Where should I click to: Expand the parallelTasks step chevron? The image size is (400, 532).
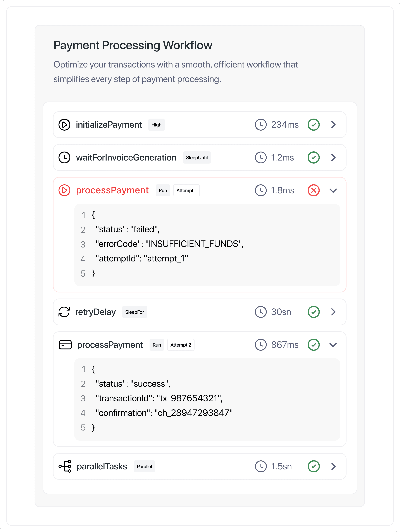pos(333,466)
